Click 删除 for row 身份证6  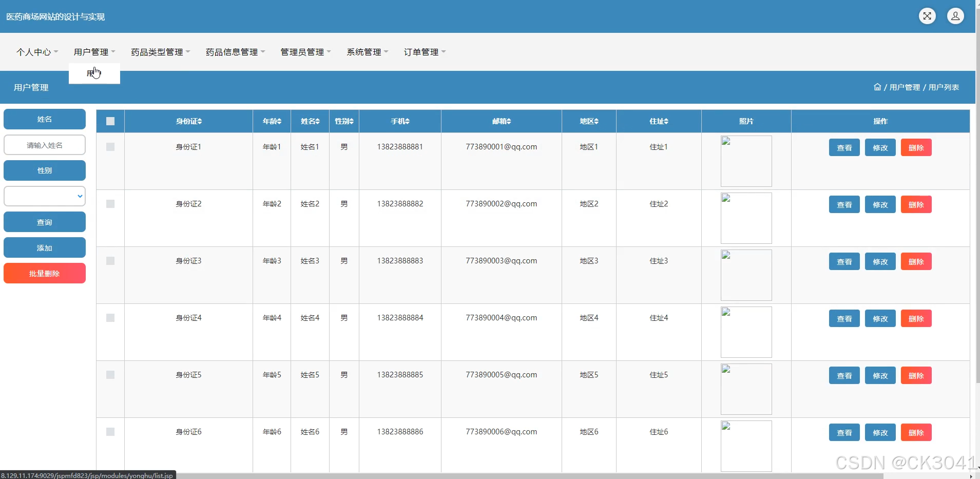[x=916, y=432]
